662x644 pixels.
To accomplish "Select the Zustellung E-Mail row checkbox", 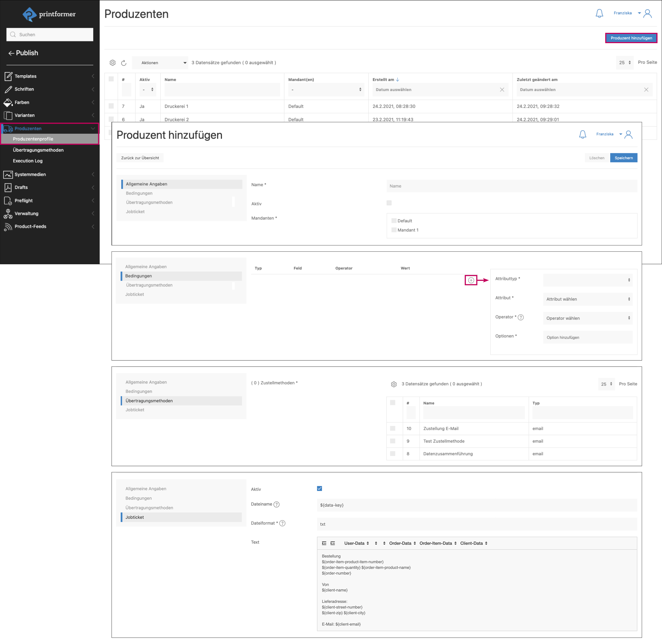I will pyautogui.click(x=393, y=428).
